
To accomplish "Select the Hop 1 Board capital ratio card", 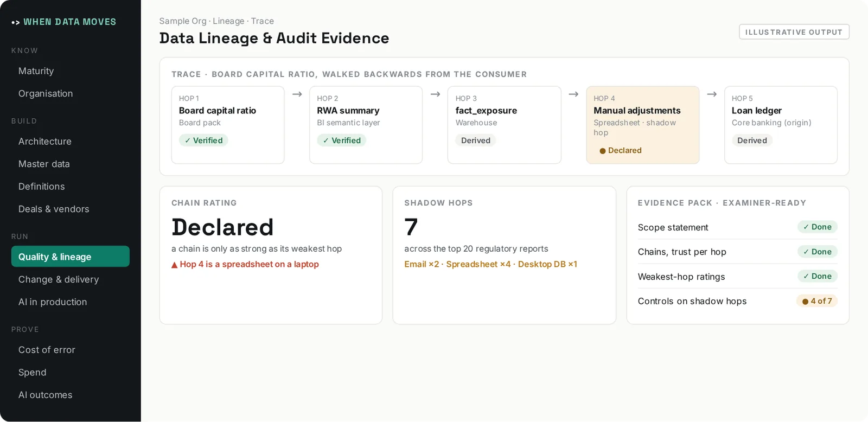I will click(x=228, y=125).
